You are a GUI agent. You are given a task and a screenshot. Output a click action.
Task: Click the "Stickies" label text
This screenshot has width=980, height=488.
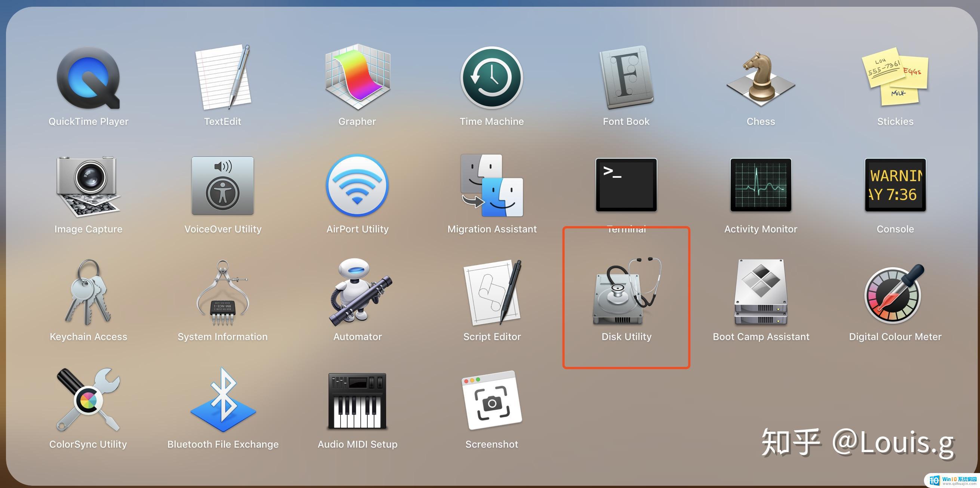[x=895, y=121]
